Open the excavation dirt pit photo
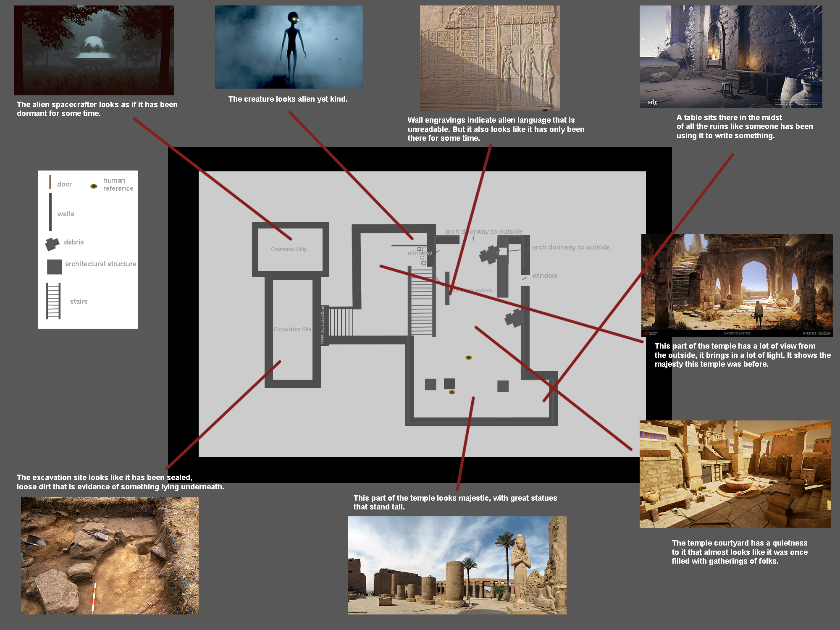The height and width of the screenshot is (630, 840). pos(110,555)
